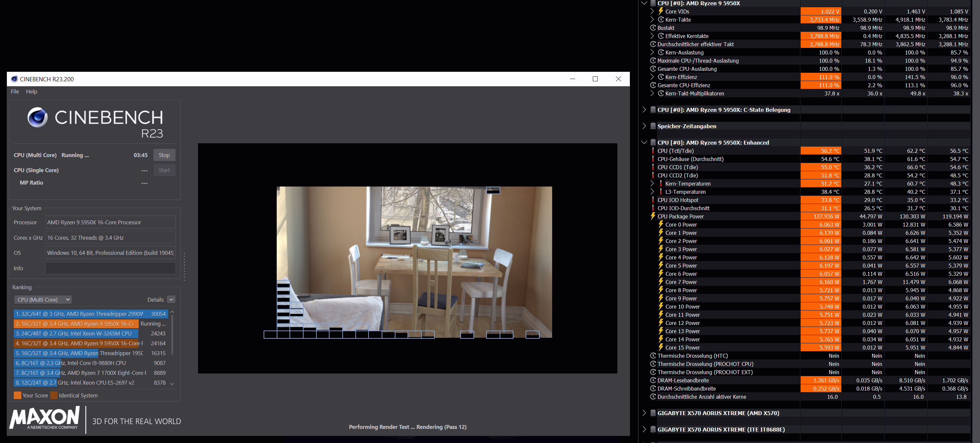Click the Details toggle arrow in Ranking
Image resolution: width=980 pixels, height=443 pixels.
(171, 299)
